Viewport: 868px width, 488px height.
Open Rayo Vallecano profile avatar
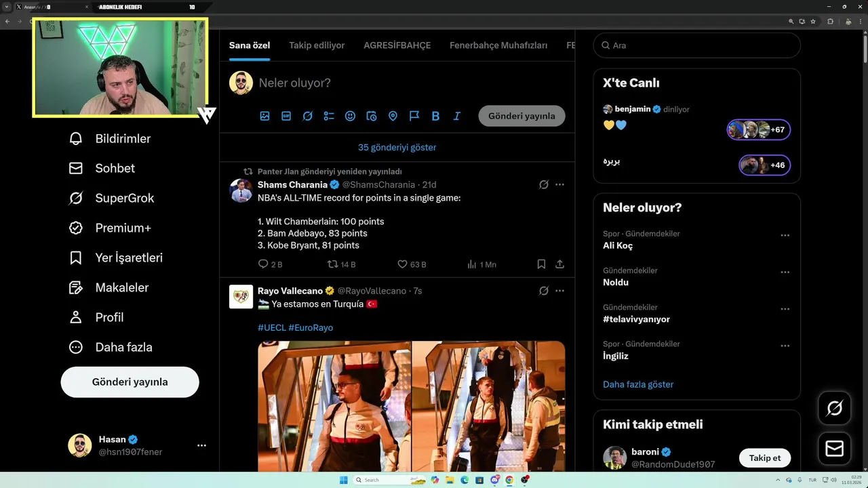(x=241, y=297)
